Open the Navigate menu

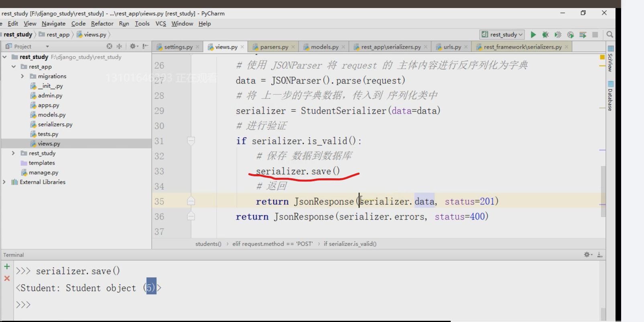[53, 24]
